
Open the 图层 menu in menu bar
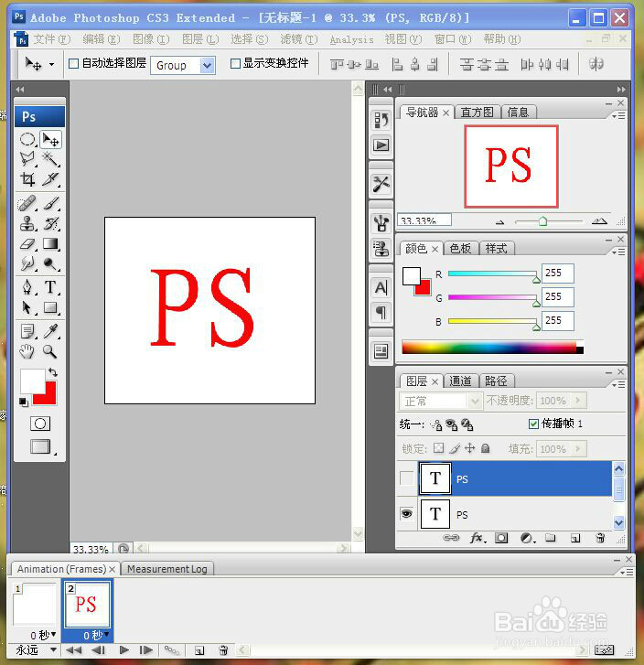click(x=200, y=39)
